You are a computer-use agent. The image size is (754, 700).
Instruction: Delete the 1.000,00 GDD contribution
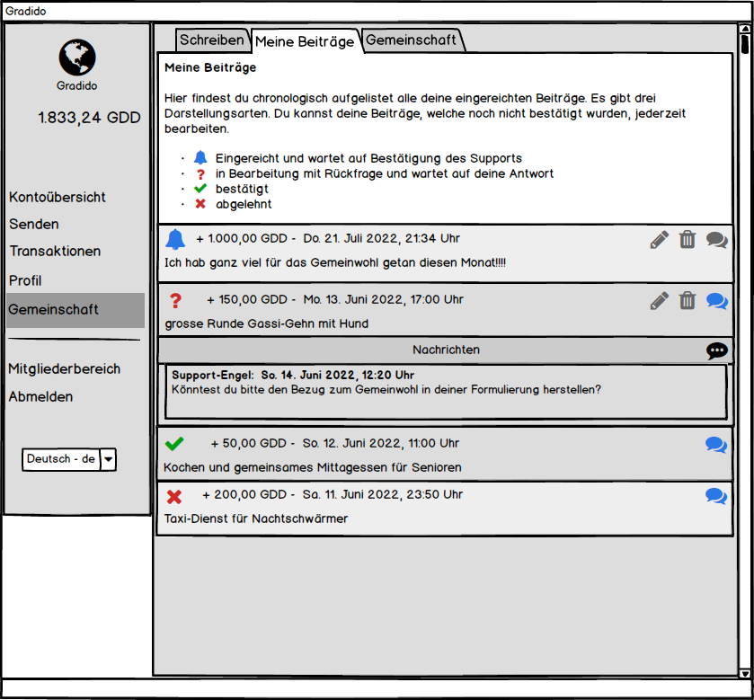[x=687, y=240]
